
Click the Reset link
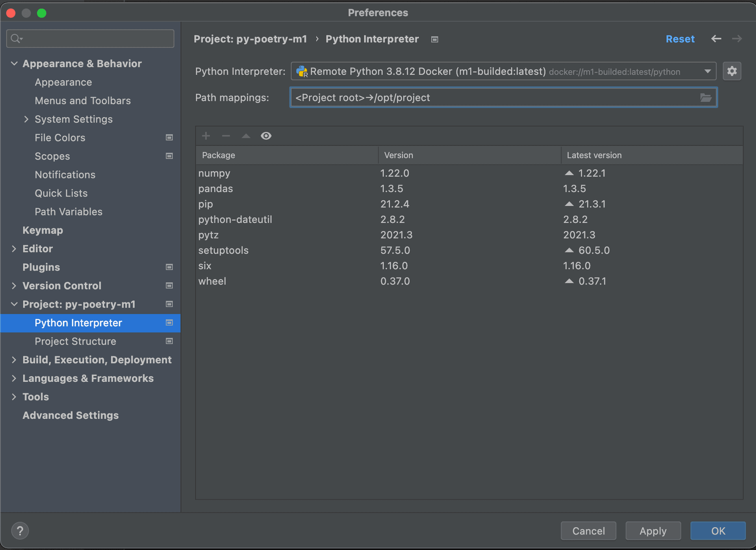click(680, 39)
